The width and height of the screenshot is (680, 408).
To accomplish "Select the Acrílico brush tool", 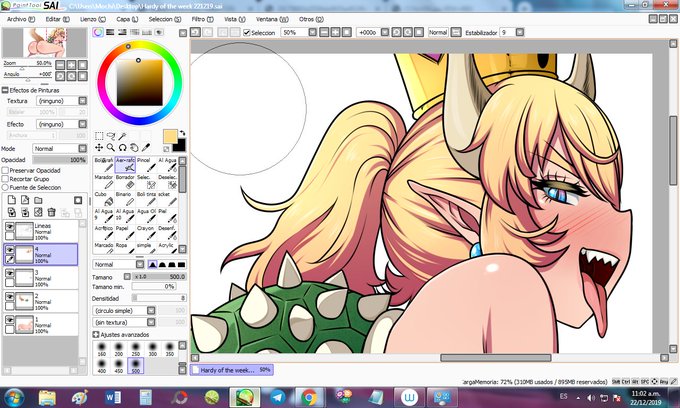I will tap(104, 232).
